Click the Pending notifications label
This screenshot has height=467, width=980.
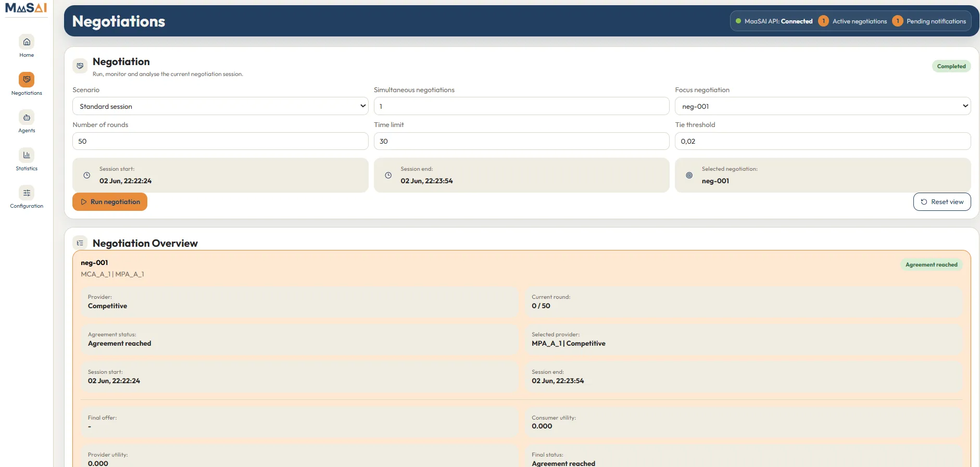click(x=936, y=21)
